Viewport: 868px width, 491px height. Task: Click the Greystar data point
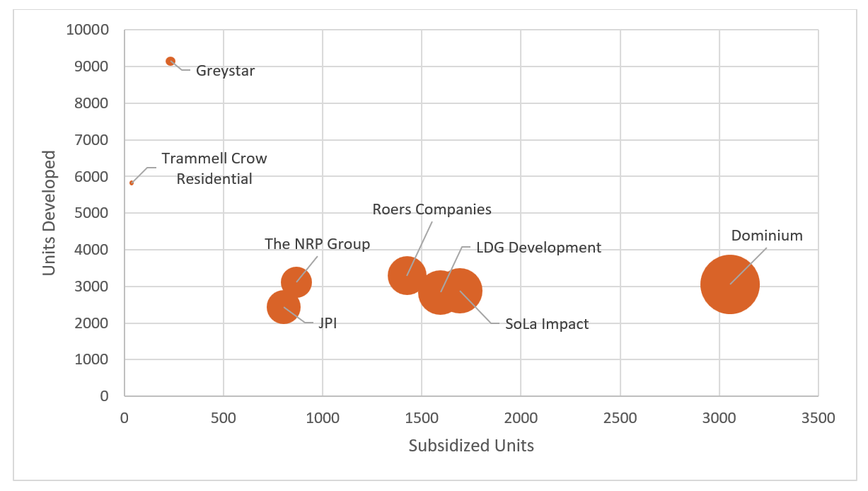coord(170,62)
